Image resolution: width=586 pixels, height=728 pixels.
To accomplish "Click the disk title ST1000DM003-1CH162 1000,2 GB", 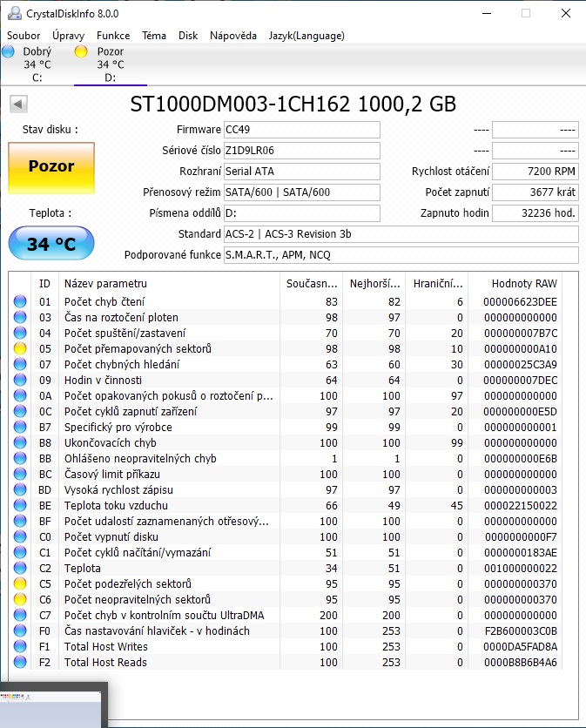I will [293, 104].
